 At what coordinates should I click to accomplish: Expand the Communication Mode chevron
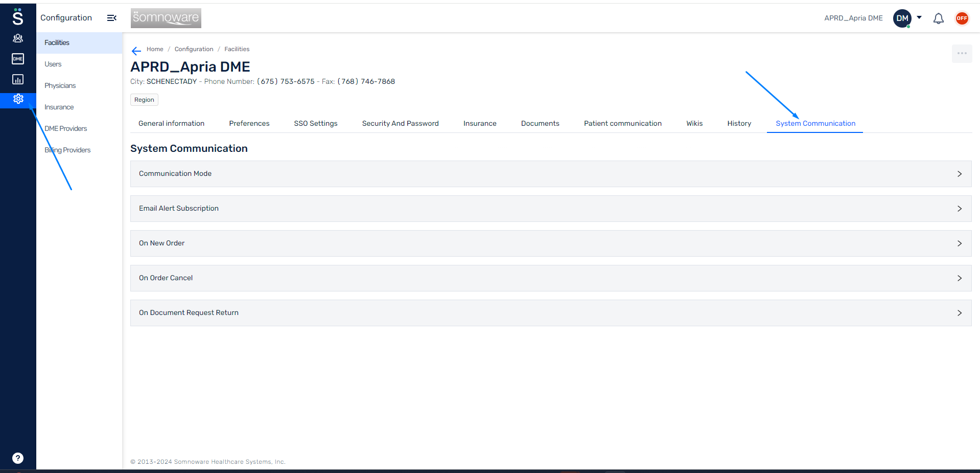click(x=960, y=174)
